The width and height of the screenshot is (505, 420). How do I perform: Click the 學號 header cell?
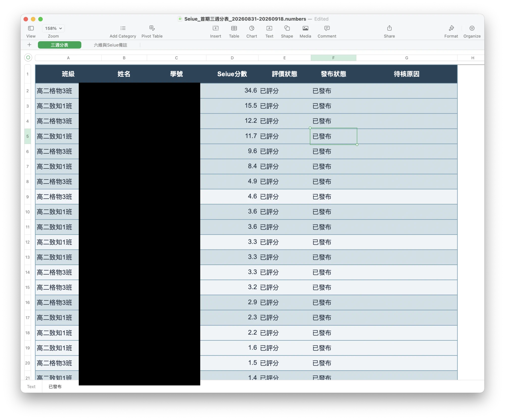(176, 74)
